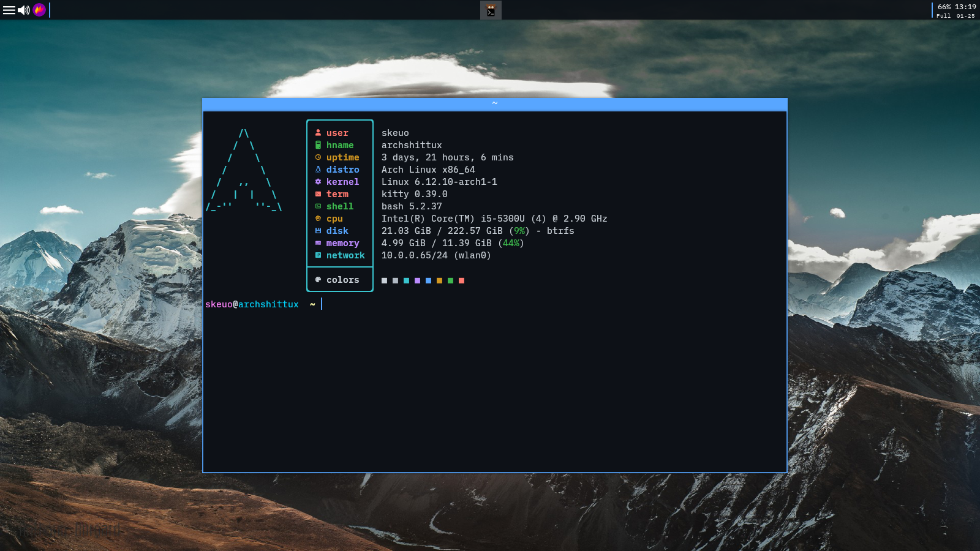Click '3 days, 21 hours, 6 mins'
Viewport: 980px width, 551px height.
click(x=447, y=157)
